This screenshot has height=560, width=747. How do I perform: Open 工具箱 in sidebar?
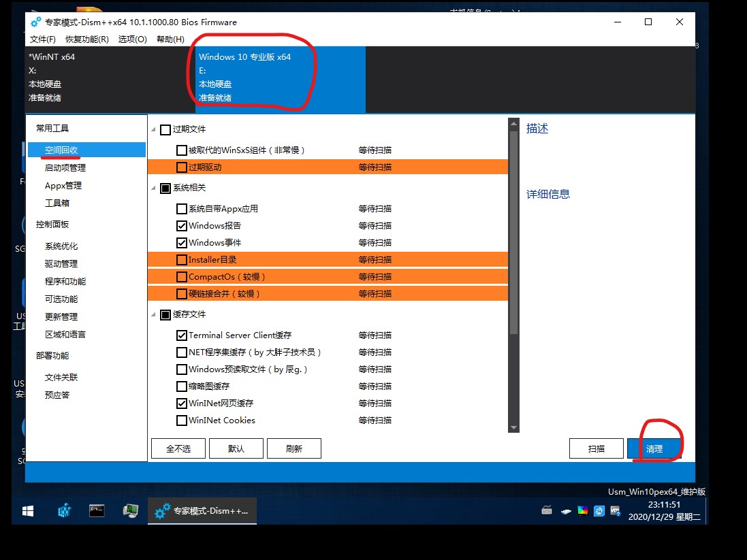click(x=57, y=203)
